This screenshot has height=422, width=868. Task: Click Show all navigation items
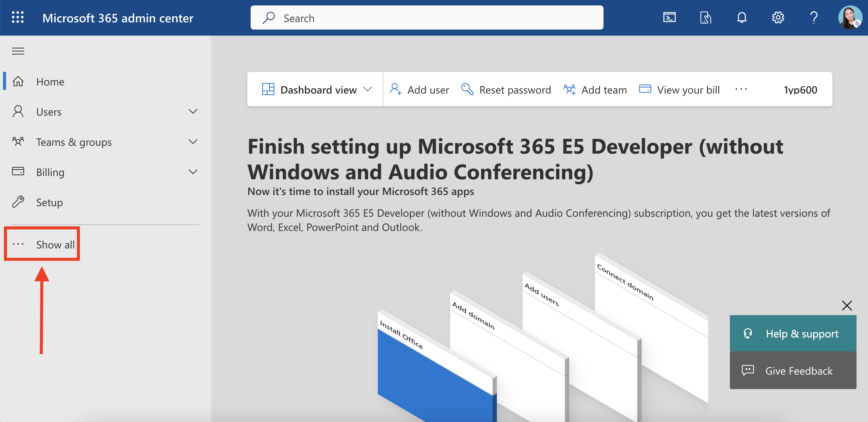tap(55, 245)
